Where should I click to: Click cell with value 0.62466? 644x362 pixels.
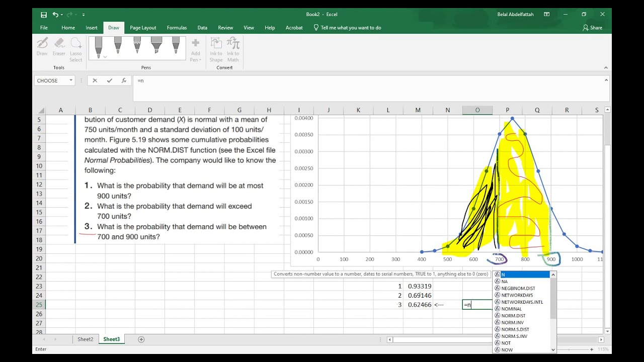point(418,305)
